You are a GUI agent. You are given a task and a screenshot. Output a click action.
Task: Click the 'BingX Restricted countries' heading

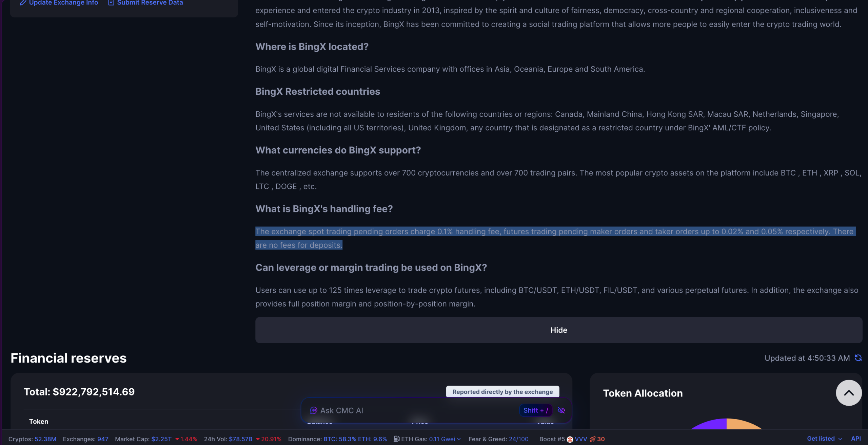point(318,92)
